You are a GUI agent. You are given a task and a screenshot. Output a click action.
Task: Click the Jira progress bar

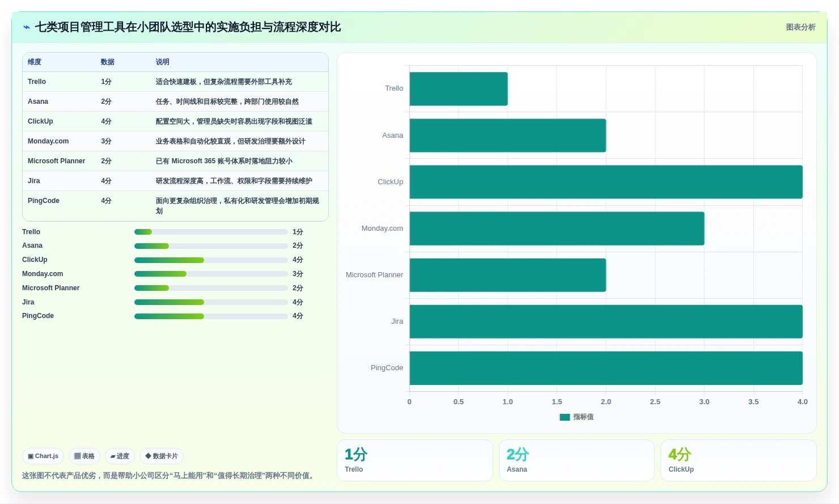click(x=211, y=302)
